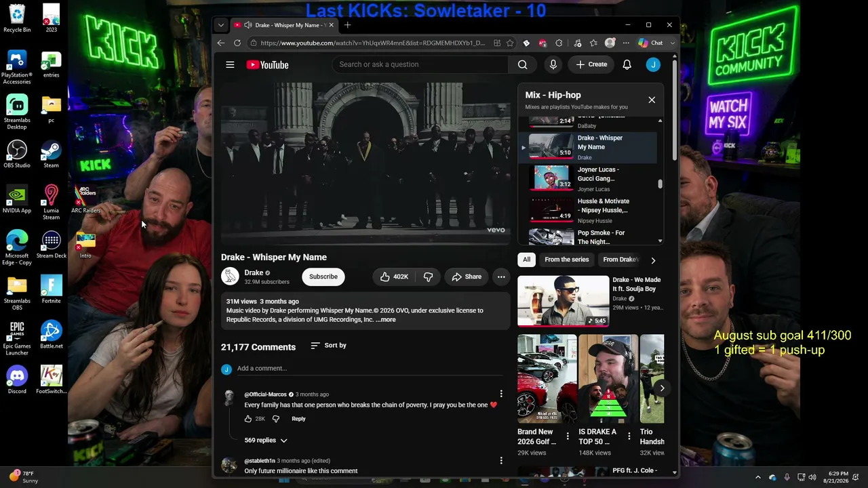Bookmark this page with the star
The image size is (868, 488).
510,43
